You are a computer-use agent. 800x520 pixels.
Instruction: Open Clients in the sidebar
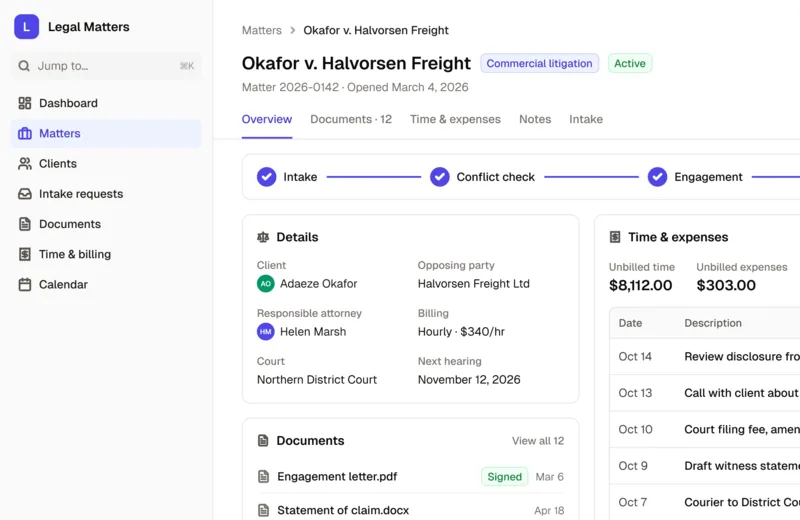click(106, 163)
